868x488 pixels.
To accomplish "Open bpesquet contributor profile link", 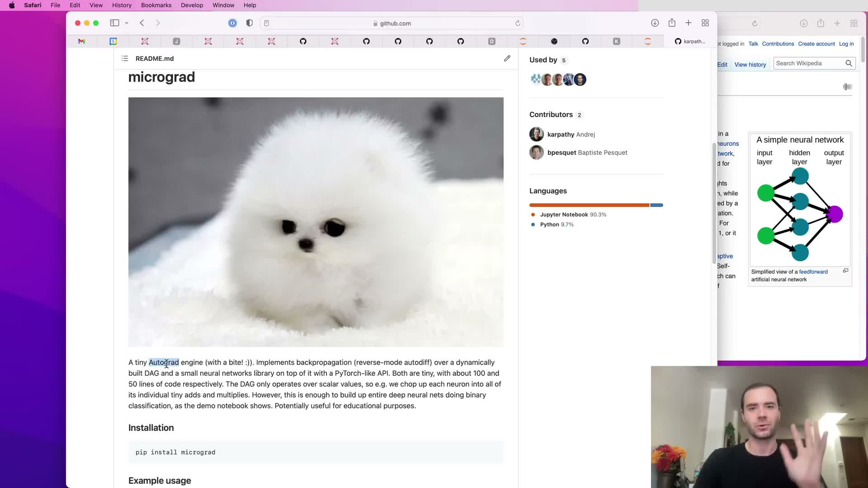I will [x=561, y=153].
